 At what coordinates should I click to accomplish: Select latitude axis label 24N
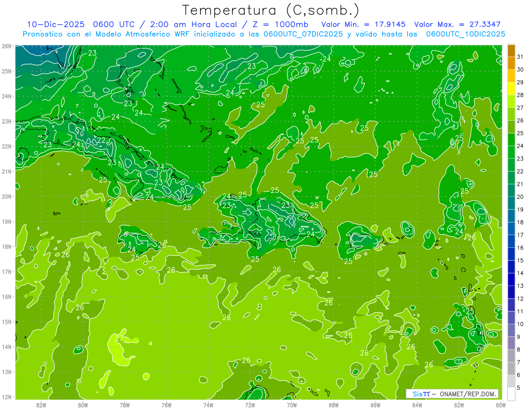pyautogui.click(x=6, y=96)
